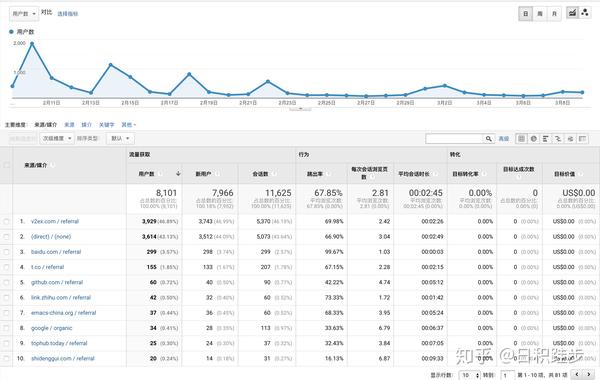Click total users value 8,101

(x=166, y=193)
